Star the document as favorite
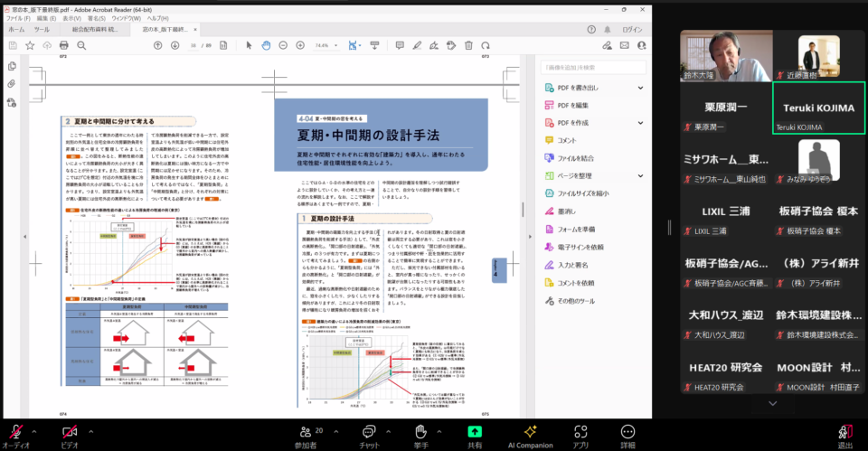Screen dimensions: 868x451 (30, 45)
